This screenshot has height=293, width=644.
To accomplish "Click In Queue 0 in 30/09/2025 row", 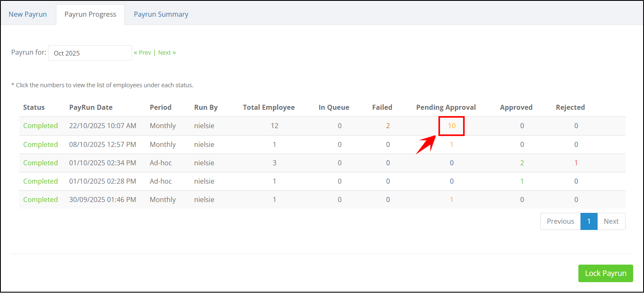I will tap(340, 200).
